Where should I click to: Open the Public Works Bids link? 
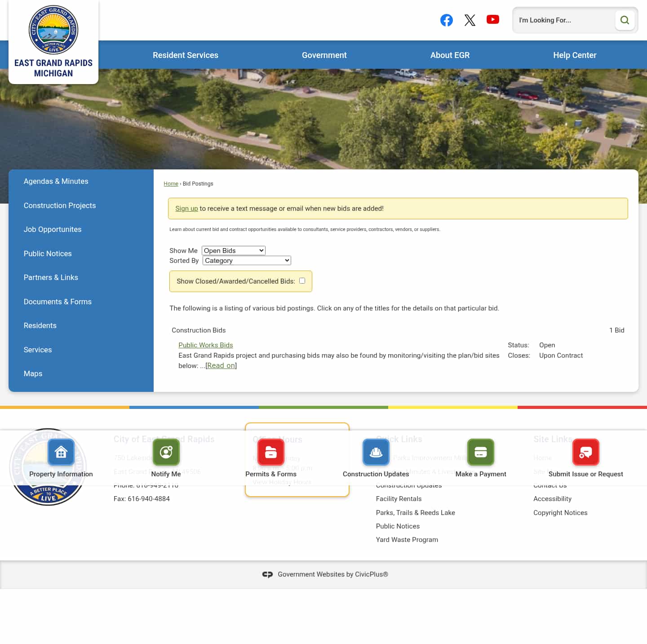click(x=206, y=345)
